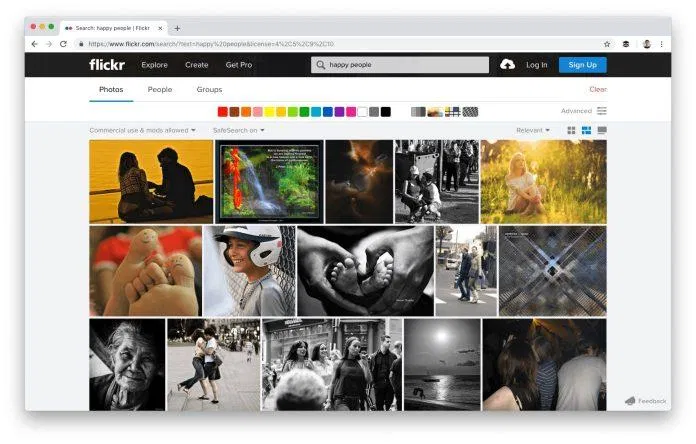Image resolution: width=696 pixels, height=444 pixels.
Task: Bookmark this page with the star icon
Action: (x=607, y=44)
